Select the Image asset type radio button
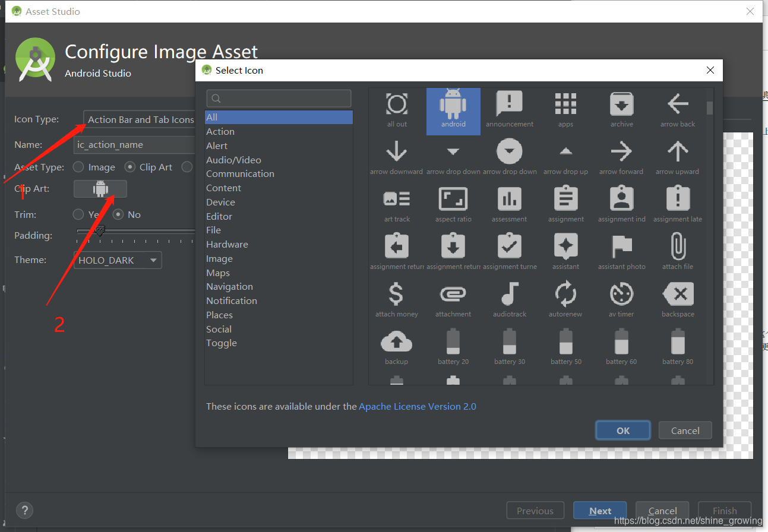 coord(78,167)
